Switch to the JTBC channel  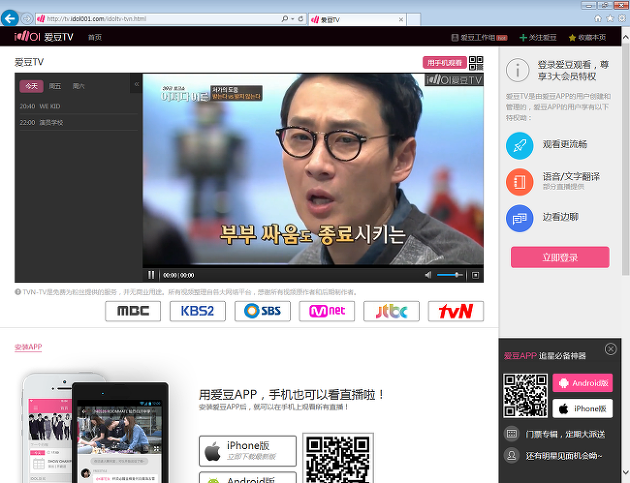coord(391,311)
